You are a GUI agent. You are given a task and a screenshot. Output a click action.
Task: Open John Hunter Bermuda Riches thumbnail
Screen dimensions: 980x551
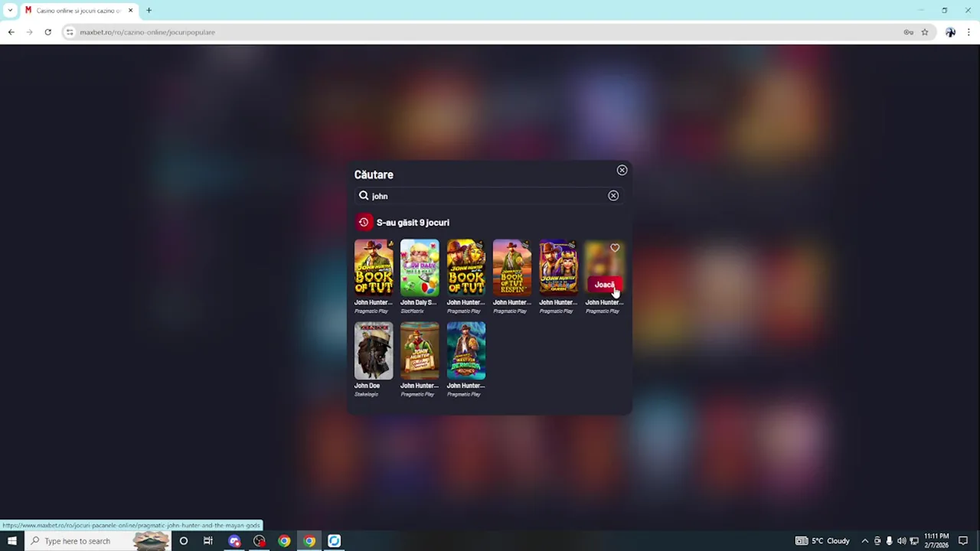pos(466,350)
